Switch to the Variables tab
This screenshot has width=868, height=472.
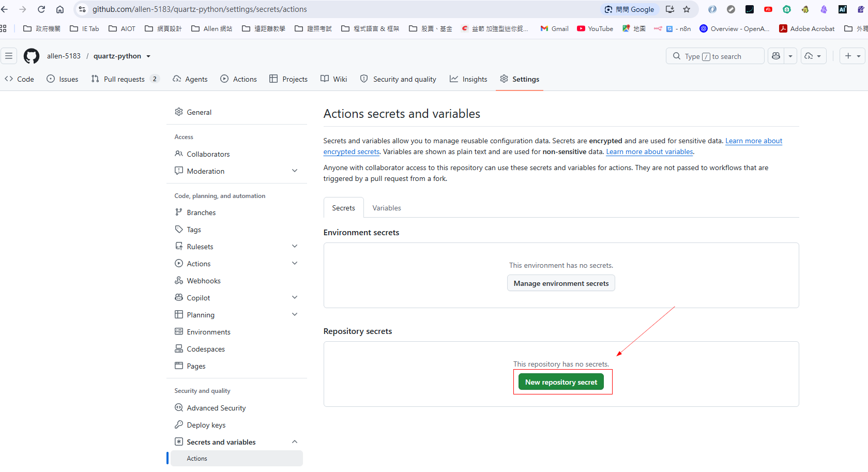[x=387, y=208]
